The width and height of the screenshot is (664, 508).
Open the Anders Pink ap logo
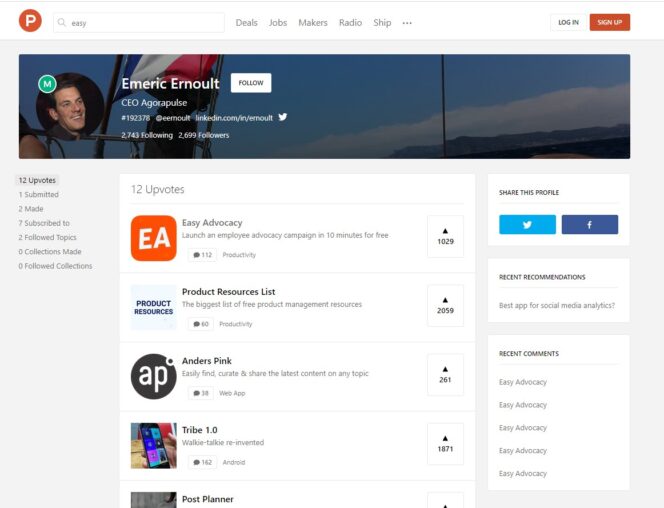(154, 376)
